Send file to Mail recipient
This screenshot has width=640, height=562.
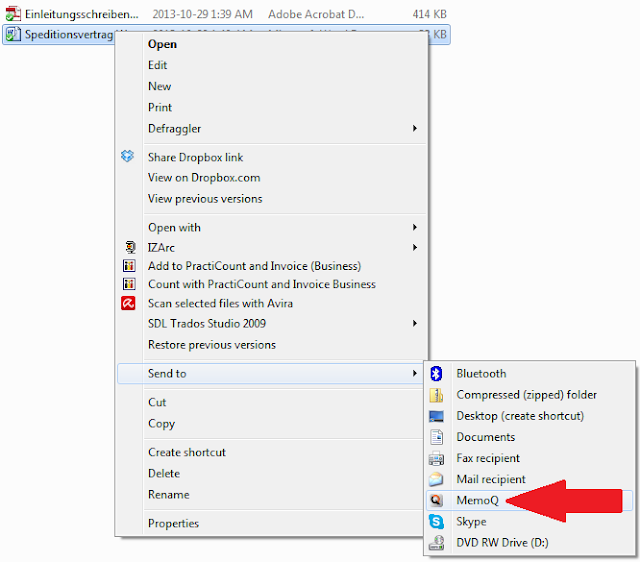pyautogui.click(x=491, y=479)
